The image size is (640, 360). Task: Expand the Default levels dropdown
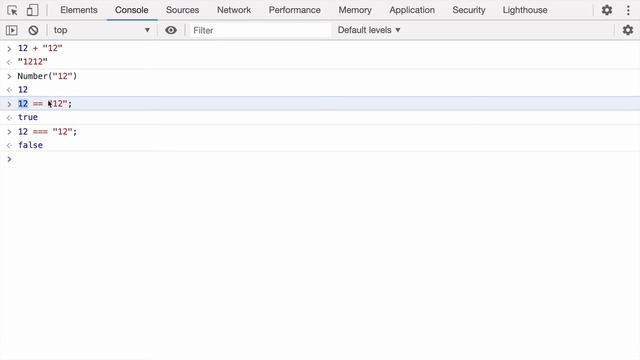click(369, 30)
